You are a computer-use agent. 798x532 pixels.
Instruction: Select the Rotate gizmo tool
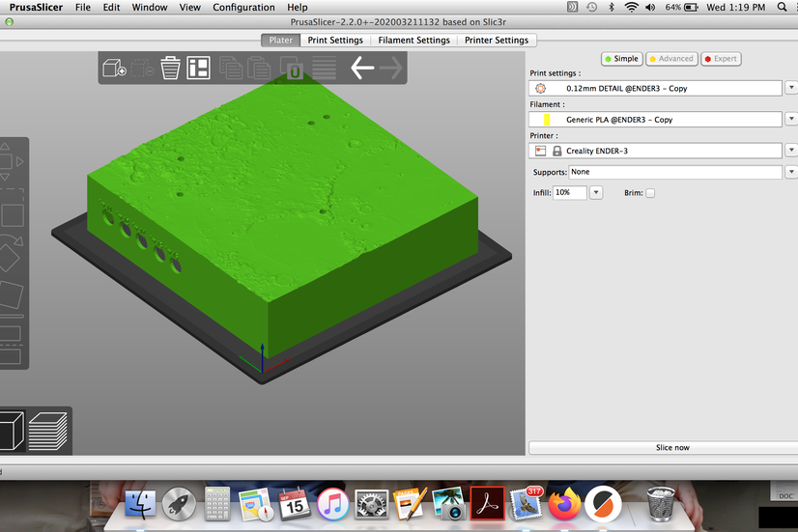[x=11, y=253]
